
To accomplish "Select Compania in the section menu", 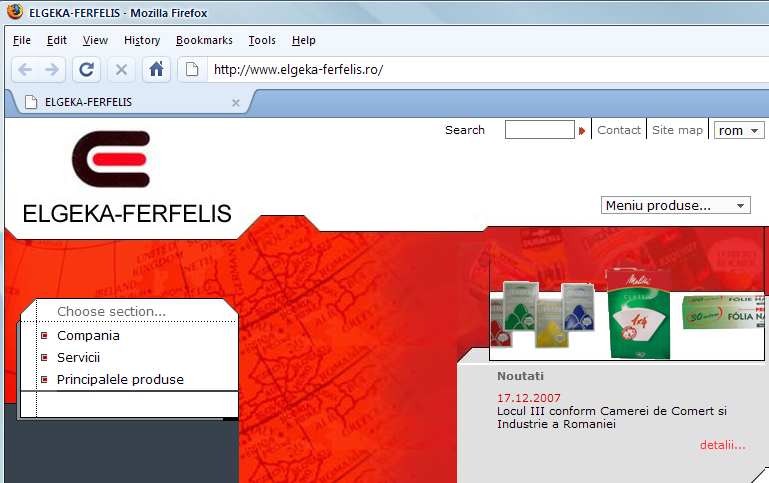I will coord(88,336).
